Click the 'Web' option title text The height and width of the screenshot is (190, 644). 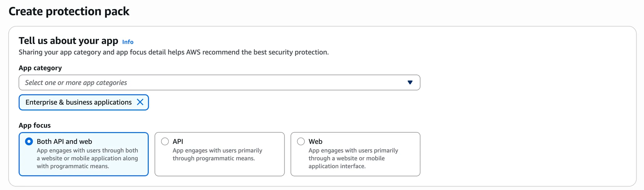click(x=315, y=142)
